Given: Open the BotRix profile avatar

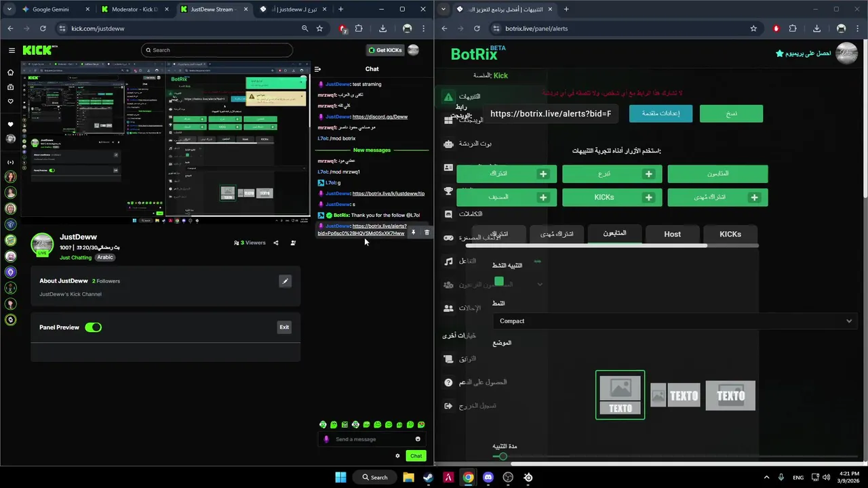Looking at the screenshot, I should [846, 54].
